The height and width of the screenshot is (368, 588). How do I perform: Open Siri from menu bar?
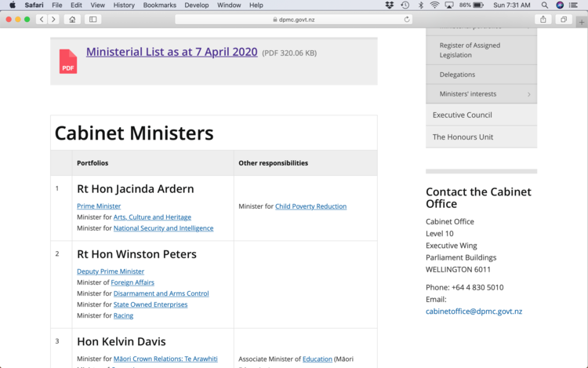click(x=560, y=5)
